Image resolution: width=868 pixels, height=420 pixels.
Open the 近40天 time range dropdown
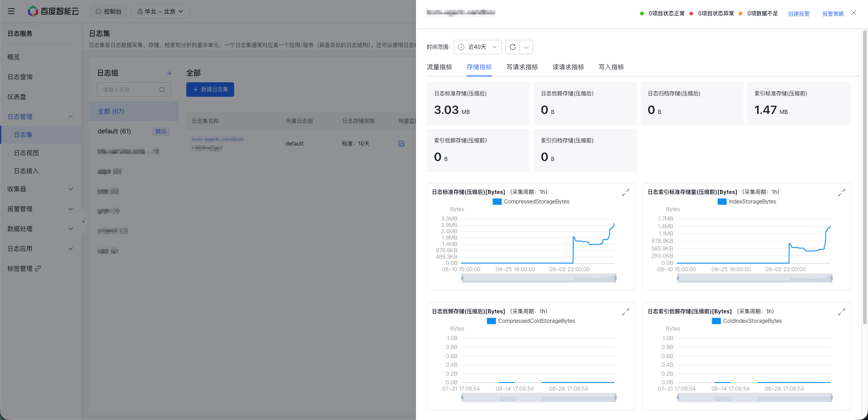(x=478, y=47)
